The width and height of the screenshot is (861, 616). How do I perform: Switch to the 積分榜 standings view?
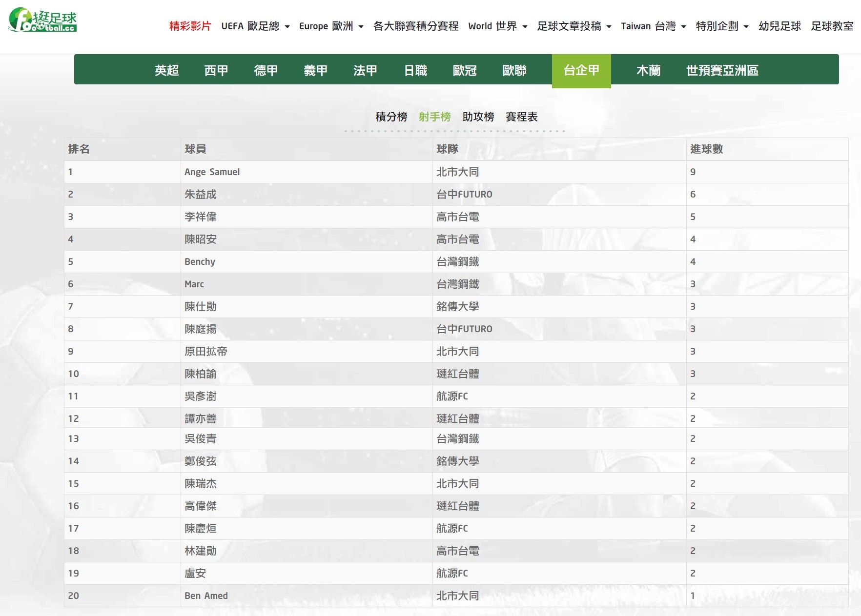tap(391, 117)
